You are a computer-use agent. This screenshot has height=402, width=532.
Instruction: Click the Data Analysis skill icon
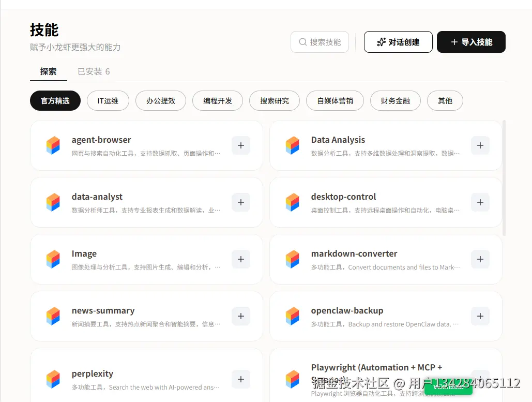[x=293, y=145]
